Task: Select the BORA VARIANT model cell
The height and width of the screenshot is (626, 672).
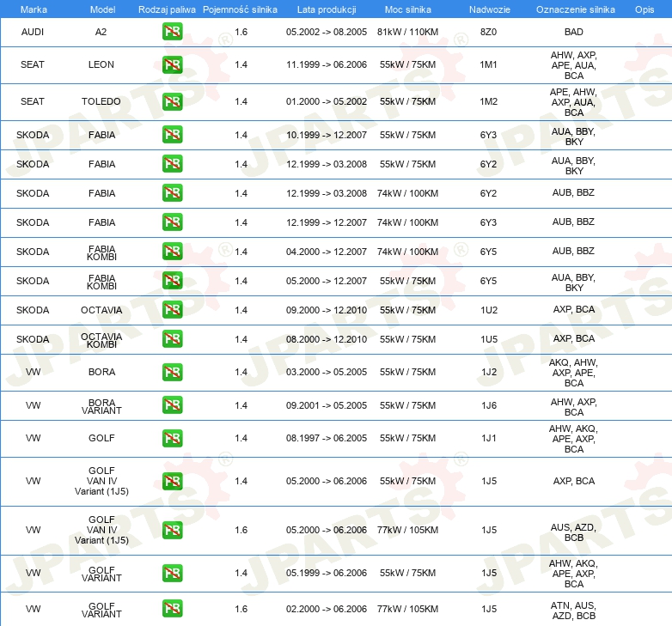Action: point(101,407)
